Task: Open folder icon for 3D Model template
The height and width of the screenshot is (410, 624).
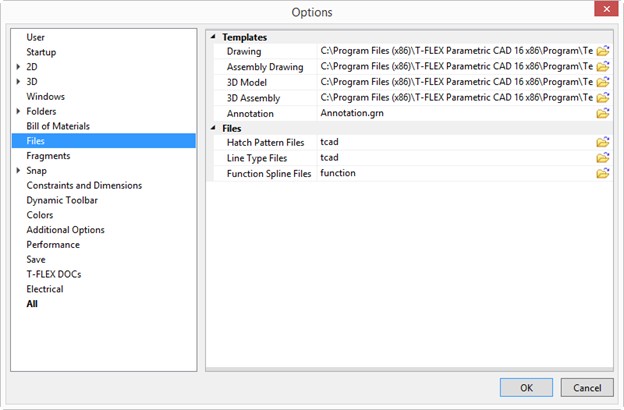Action: pos(603,82)
